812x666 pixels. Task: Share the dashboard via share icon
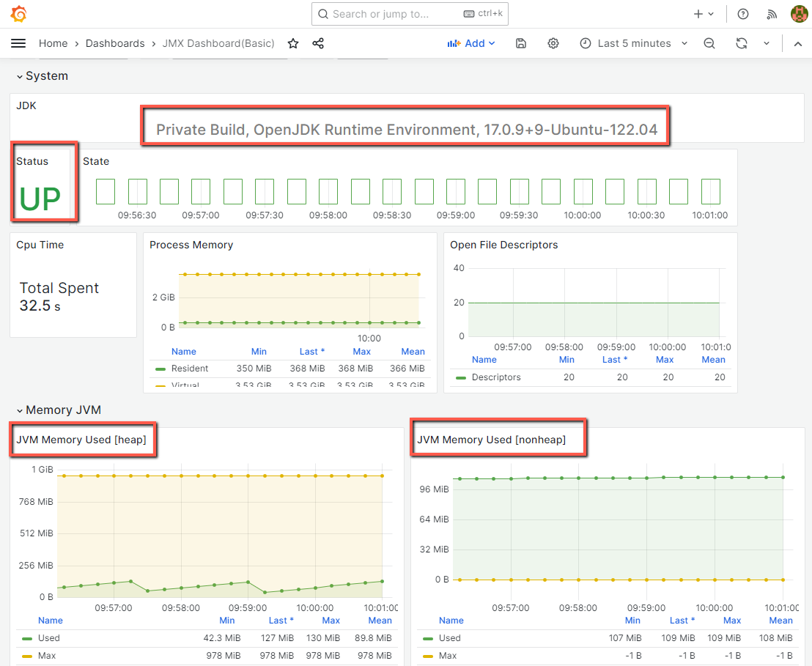coord(318,43)
